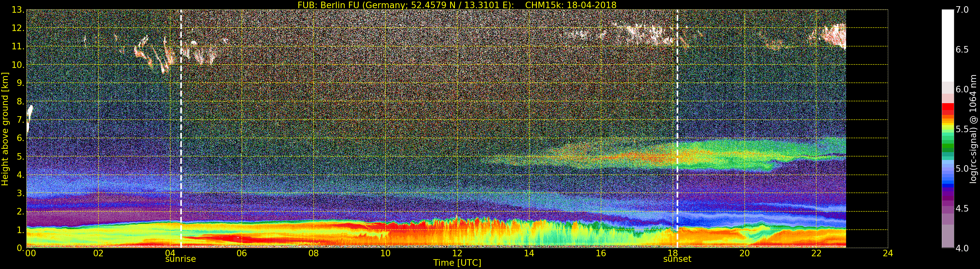Click the height axis tick label '6.'
Image resolution: width=980 pixels, height=269 pixels.
20,138
